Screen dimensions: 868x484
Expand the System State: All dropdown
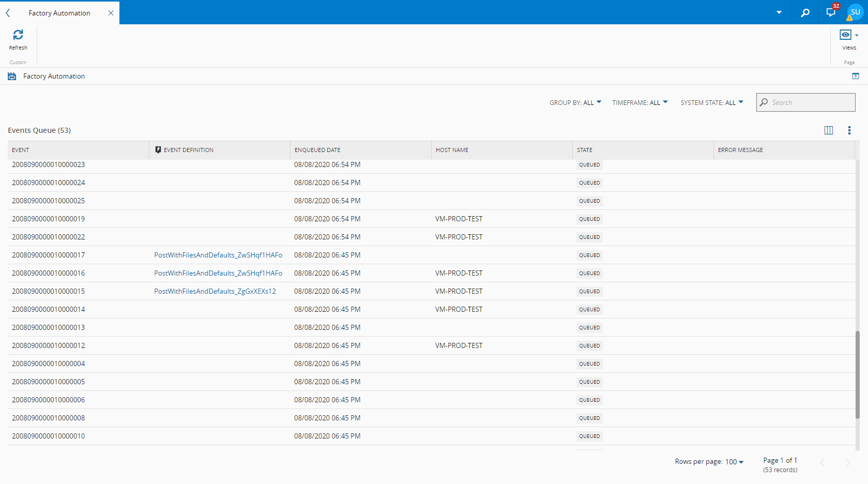click(x=711, y=102)
